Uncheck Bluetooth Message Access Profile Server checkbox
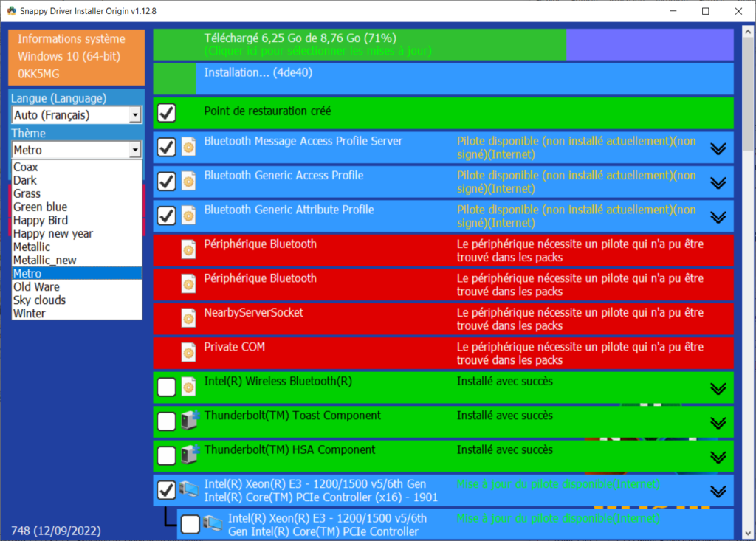This screenshot has width=756, height=541. [167, 147]
